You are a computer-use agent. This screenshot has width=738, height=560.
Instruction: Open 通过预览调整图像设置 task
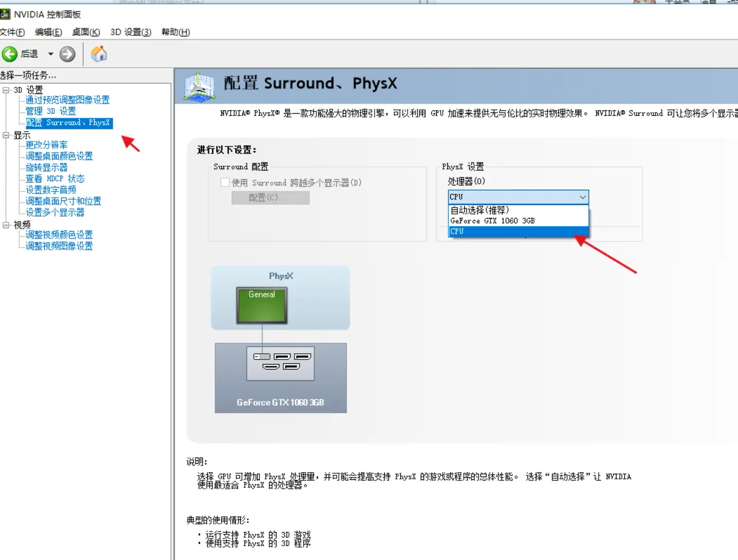point(68,100)
